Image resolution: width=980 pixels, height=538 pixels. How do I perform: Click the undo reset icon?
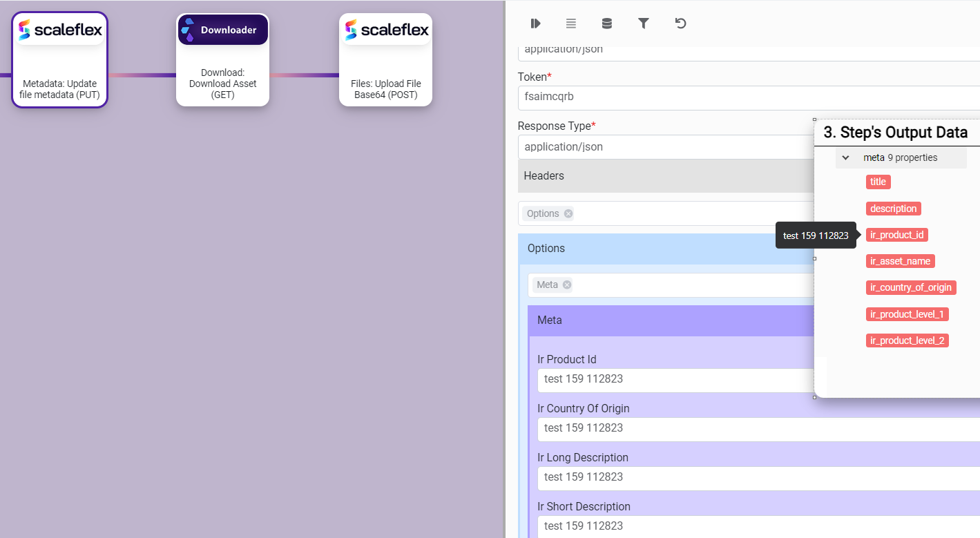pos(680,23)
